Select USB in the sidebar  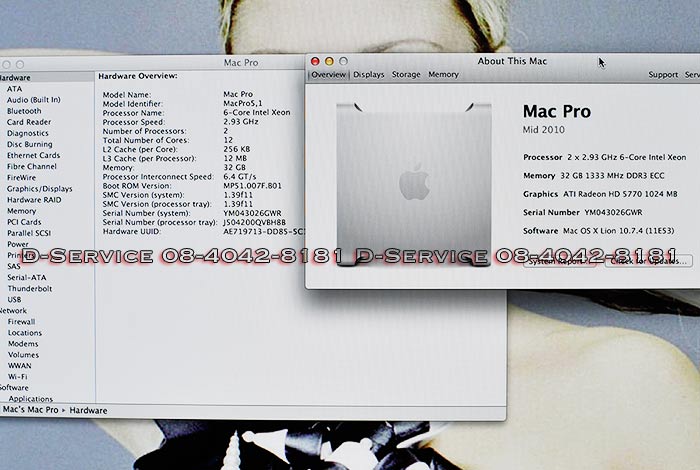tap(14, 300)
